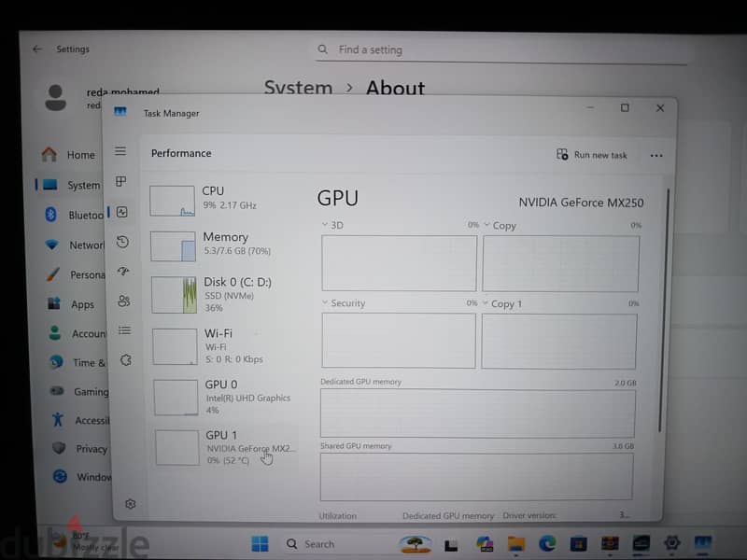This screenshot has height=560, width=747.
Task: Open the Copilot icon on the taskbar
Action: coord(485,544)
